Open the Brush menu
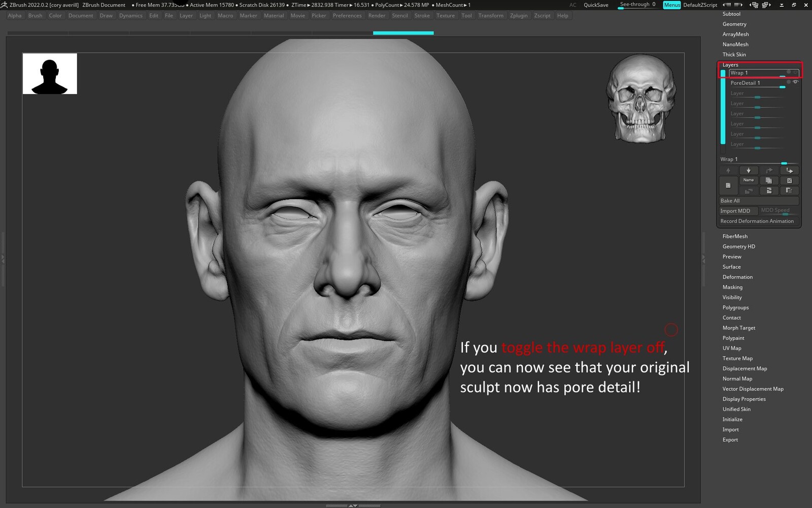This screenshot has width=812, height=508. (x=36, y=16)
